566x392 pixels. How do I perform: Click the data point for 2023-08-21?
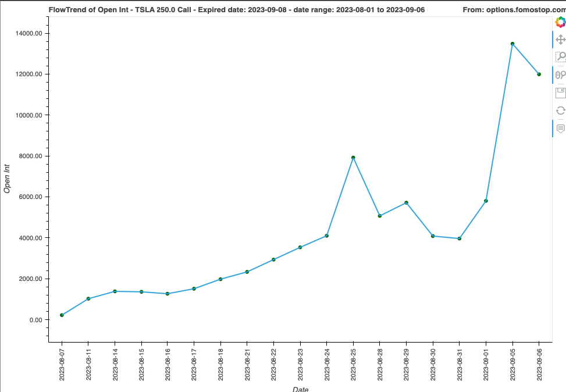[x=247, y=272]
